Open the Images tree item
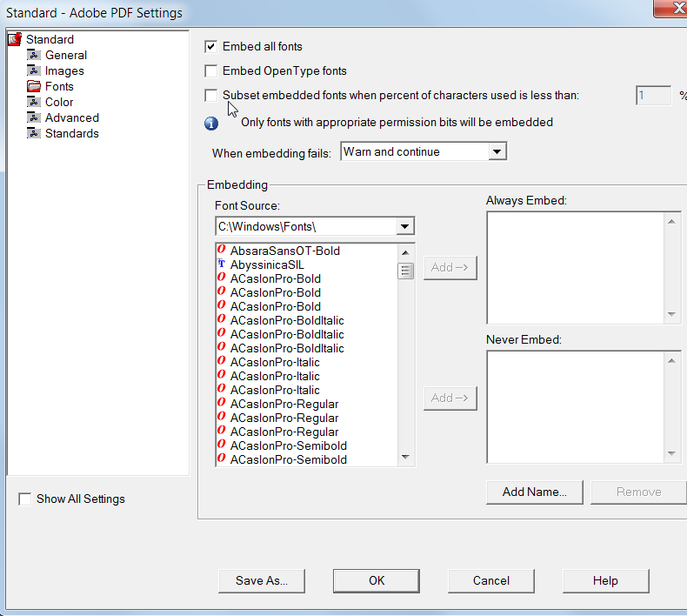The image size is (687, 616). 64,71
